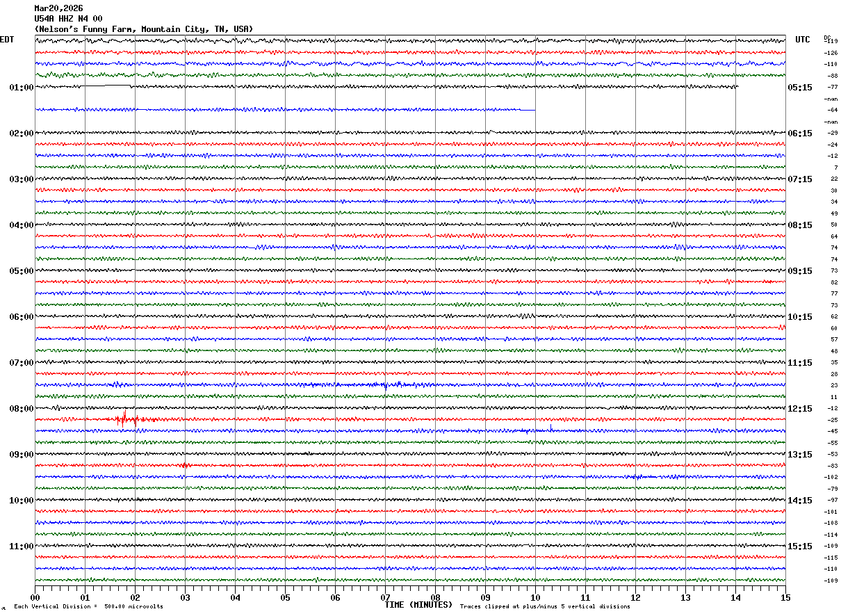Click minute tick label 03 on axis

tap(185, 597)
